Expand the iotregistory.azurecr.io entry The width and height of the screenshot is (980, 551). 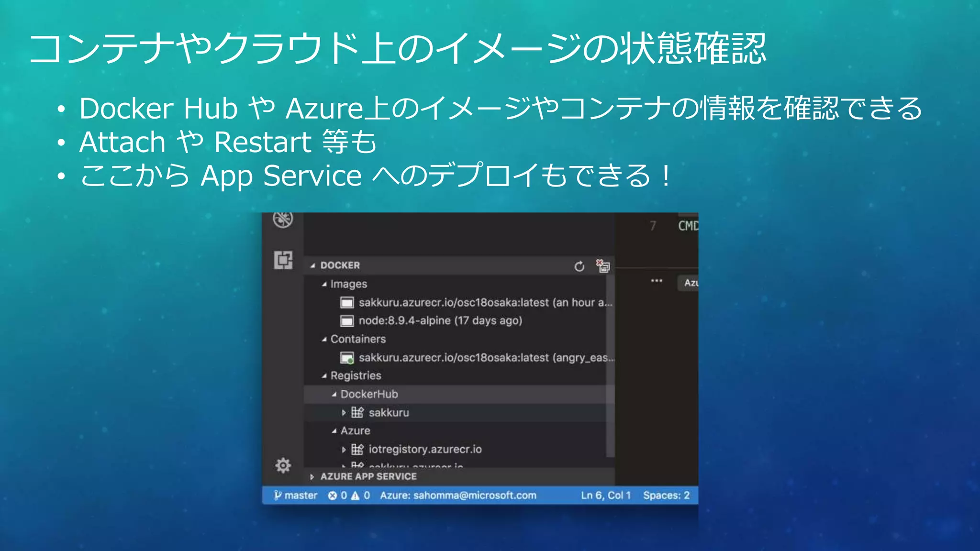[x=344, y=449]
